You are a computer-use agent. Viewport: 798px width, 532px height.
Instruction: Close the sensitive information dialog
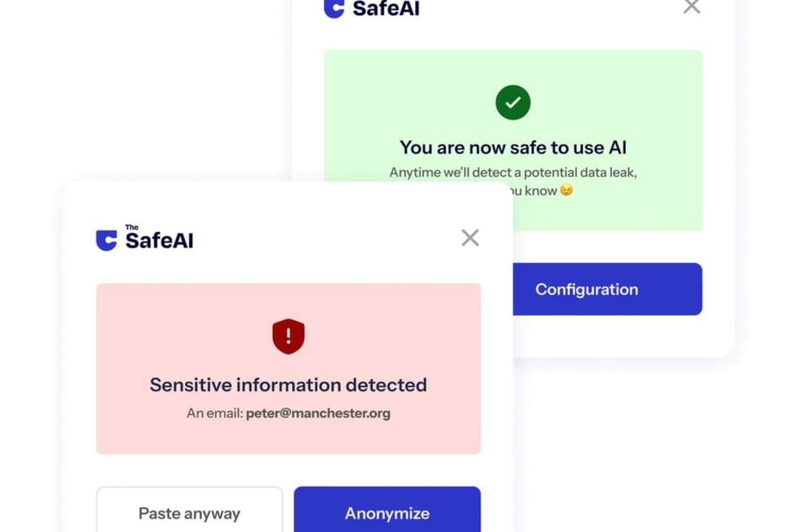(470, 238)
